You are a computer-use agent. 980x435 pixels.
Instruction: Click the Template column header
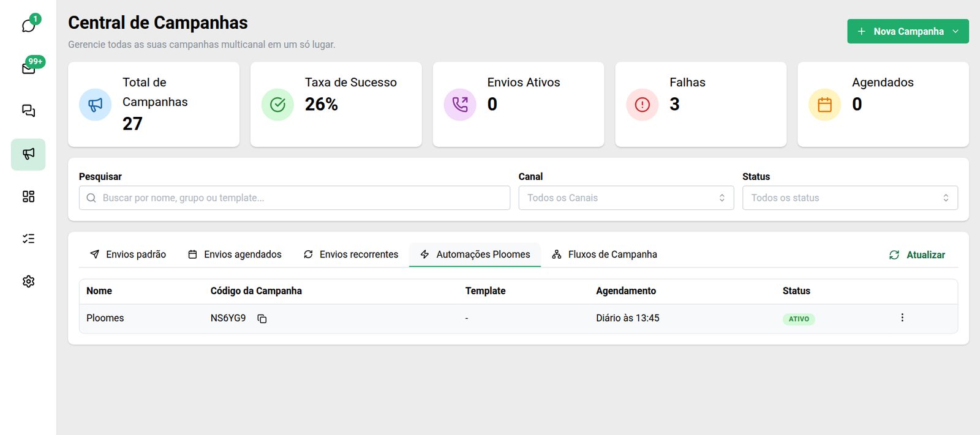(x=485, y=291)
